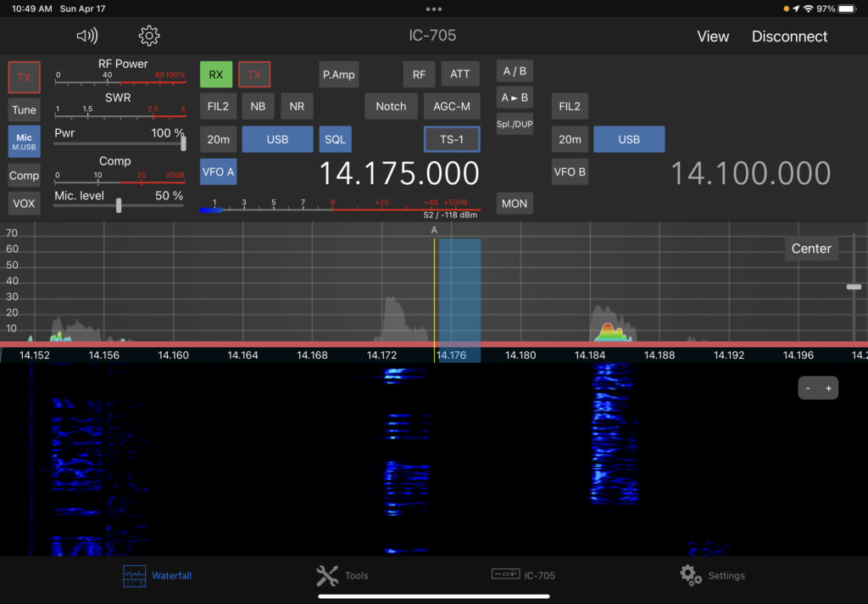Open the View menu
This screenshot has width=868, height=604.
coord(712,36)
